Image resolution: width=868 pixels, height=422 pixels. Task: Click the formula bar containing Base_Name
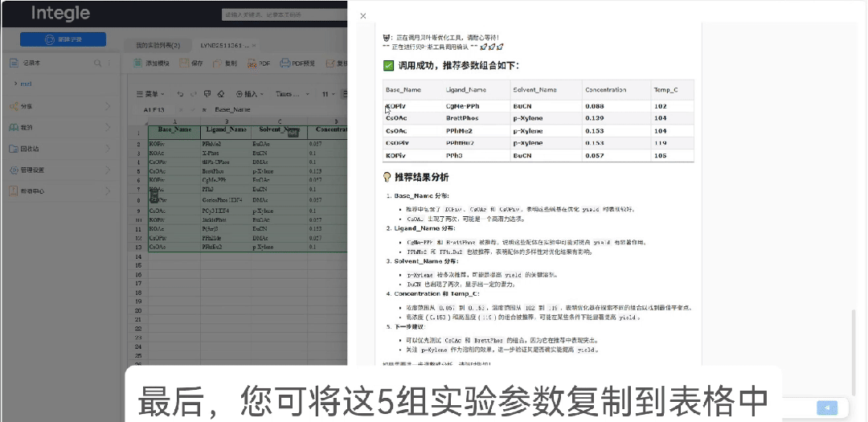(x=280, y=109)
